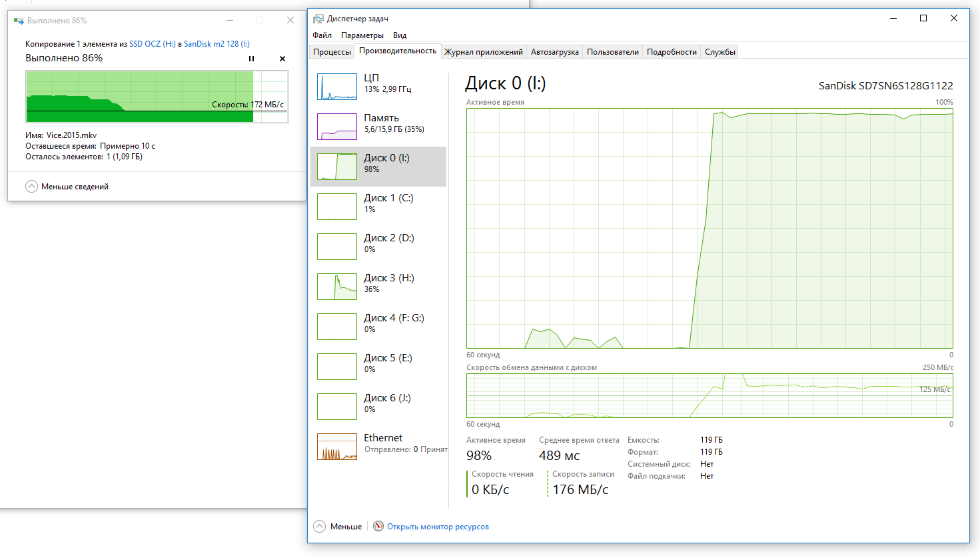Click the read speed 0 КБ/с value
Viewport: 980px width, 560px height.
point(490,489)
